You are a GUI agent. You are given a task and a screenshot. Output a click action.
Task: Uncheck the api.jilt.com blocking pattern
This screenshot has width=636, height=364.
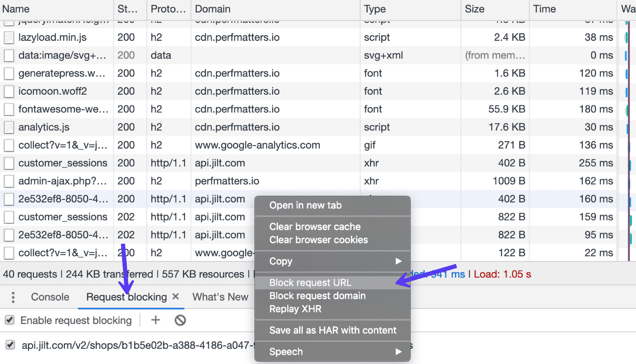[x=10, y=344]
